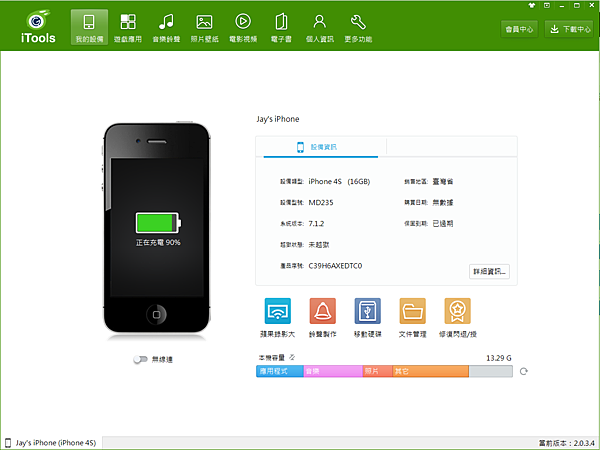600x450 pixels.
Task: Refresh the storage capacity bar
Action: pos(523,371)
